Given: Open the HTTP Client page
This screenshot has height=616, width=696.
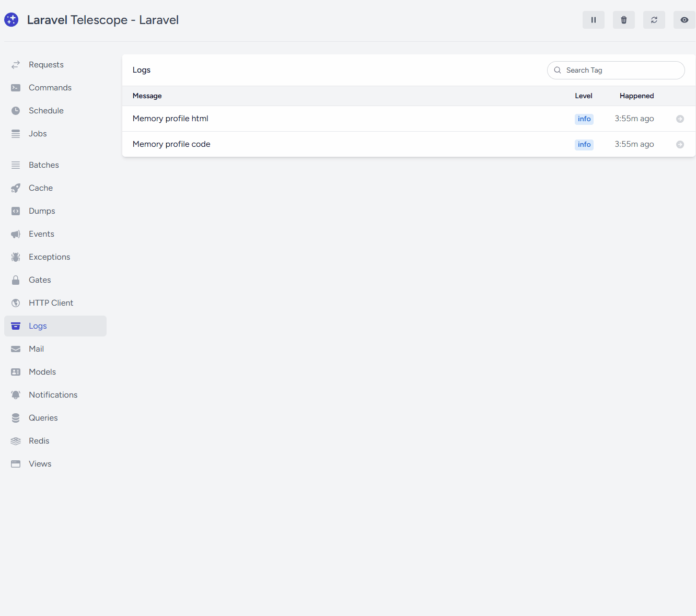Looking at the screenshot, I should tap(51, 303).
